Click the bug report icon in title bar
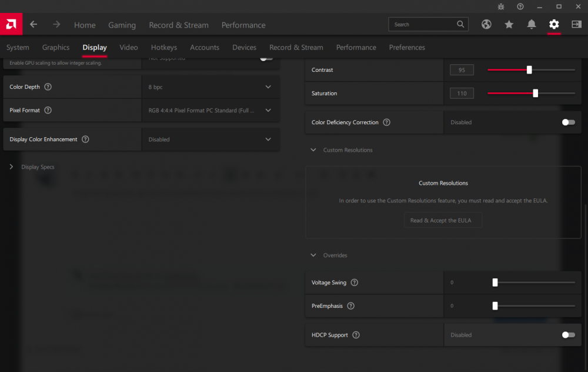 [501, 6]
